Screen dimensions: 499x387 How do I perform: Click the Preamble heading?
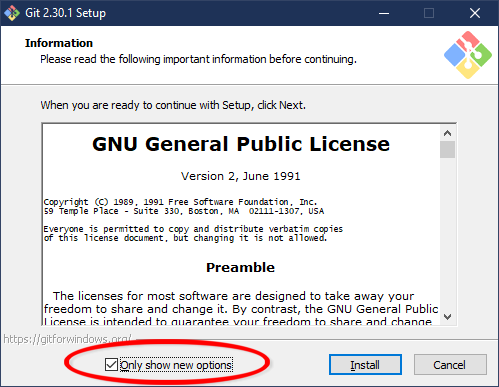click(x=240, y=267)
